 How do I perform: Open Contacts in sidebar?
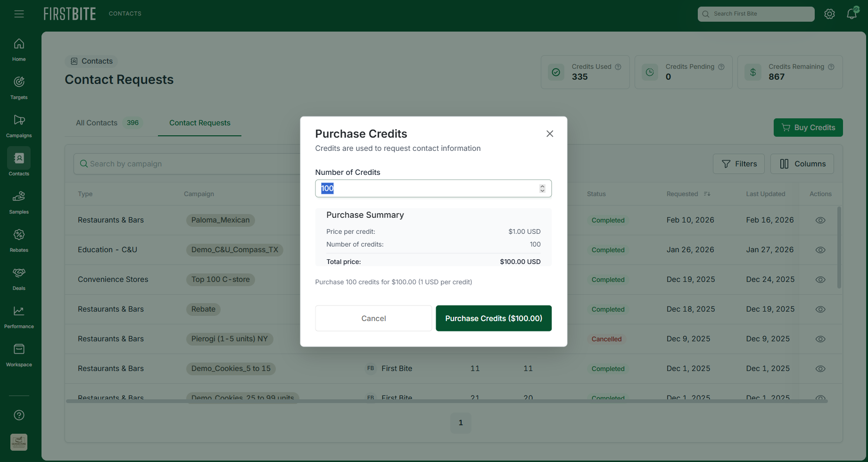(19, 162)
